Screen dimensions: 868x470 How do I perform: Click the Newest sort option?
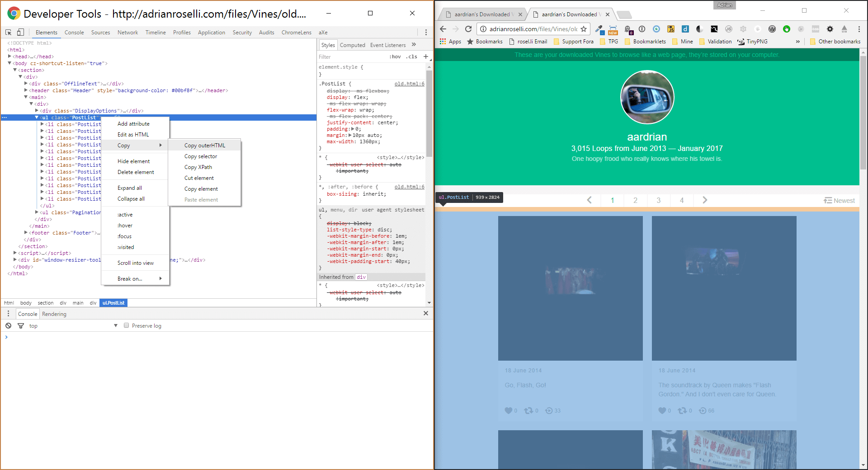coord(839,201)
